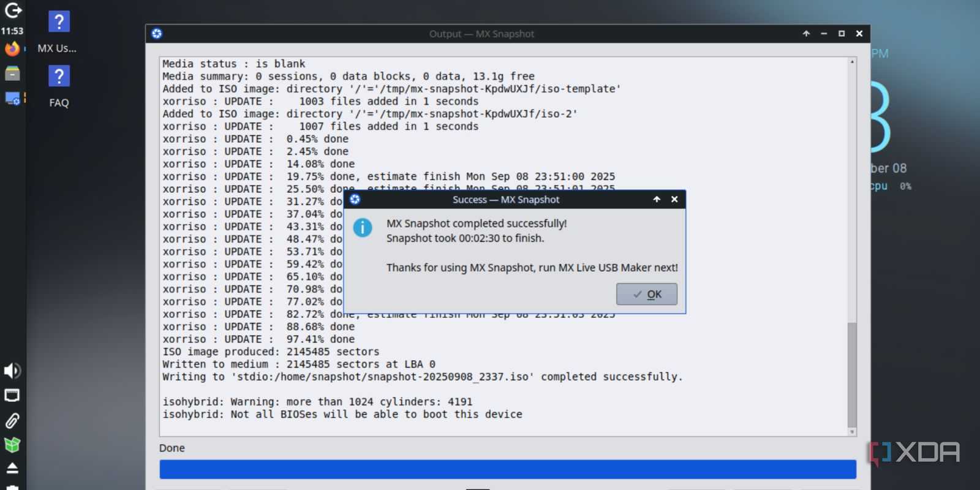Open the wired network icon in panel

click(12, 396)
